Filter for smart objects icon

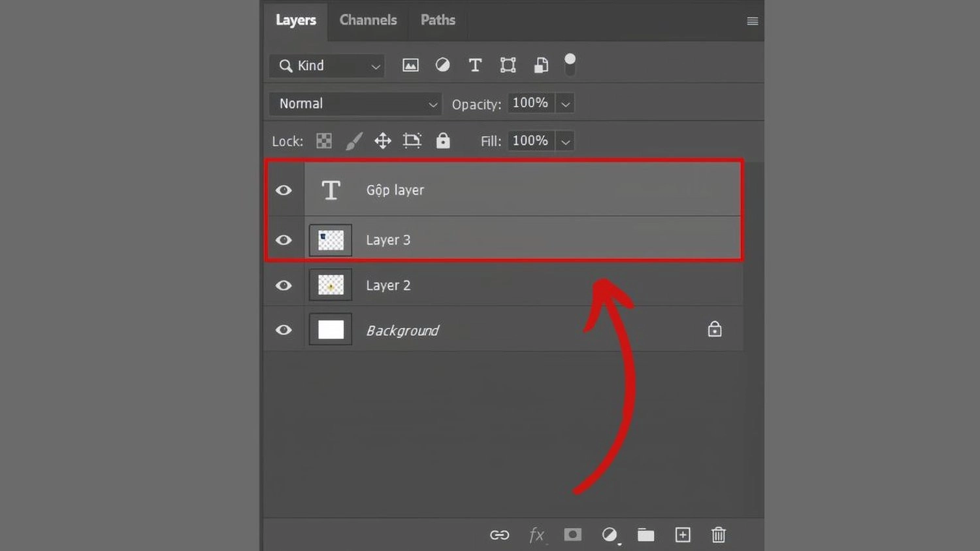tap(541, 65)
